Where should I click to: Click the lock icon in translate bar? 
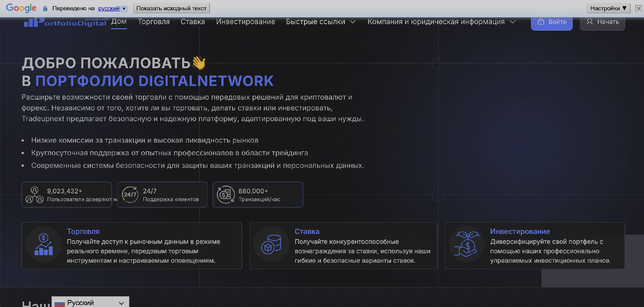tap(45, 9)
